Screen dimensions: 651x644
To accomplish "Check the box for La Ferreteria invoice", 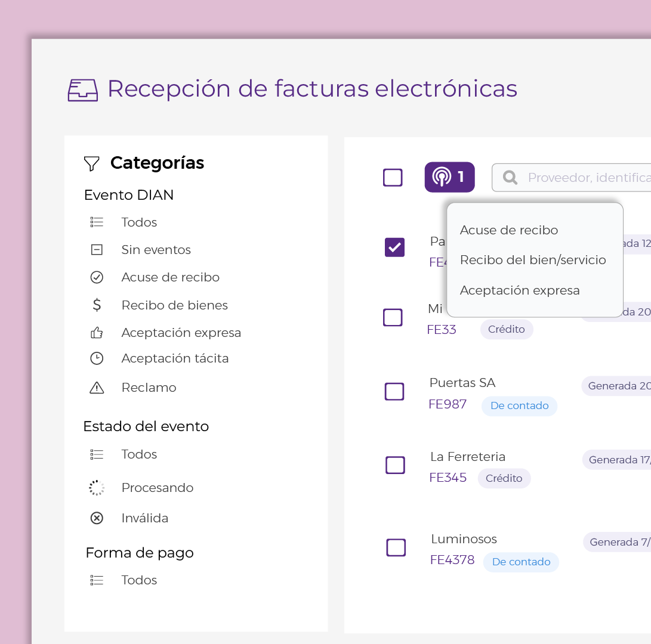I will coord(395,465).
